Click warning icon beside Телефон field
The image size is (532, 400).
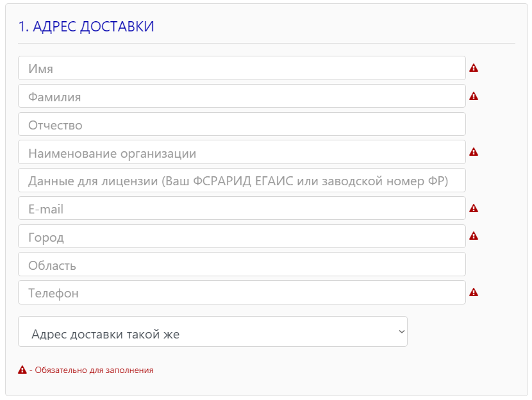point(474,292)
